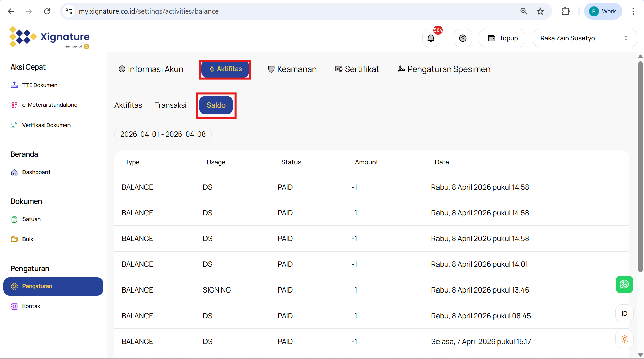644x359 pixels.
Task: Switch to the Keamanan tab
Action: coord(292,69)
